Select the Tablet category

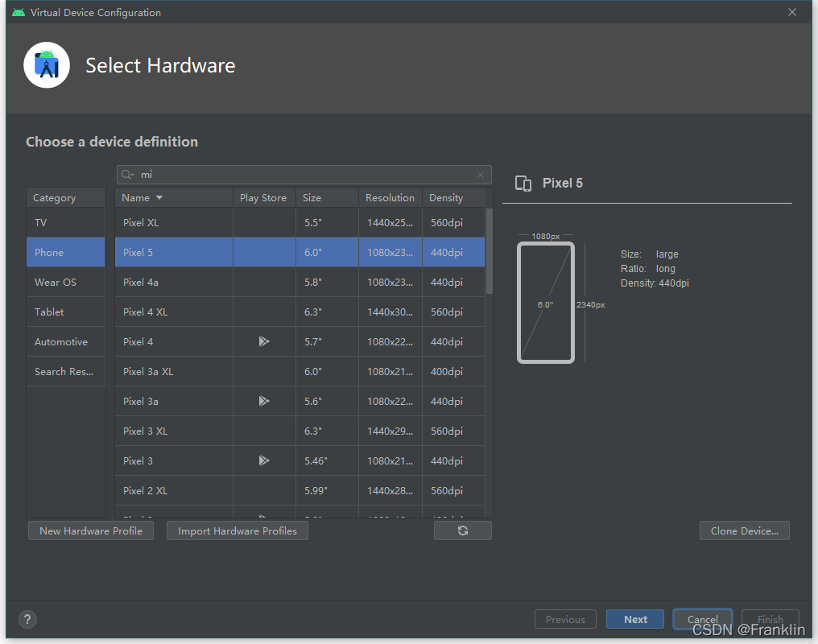(66, 312)
